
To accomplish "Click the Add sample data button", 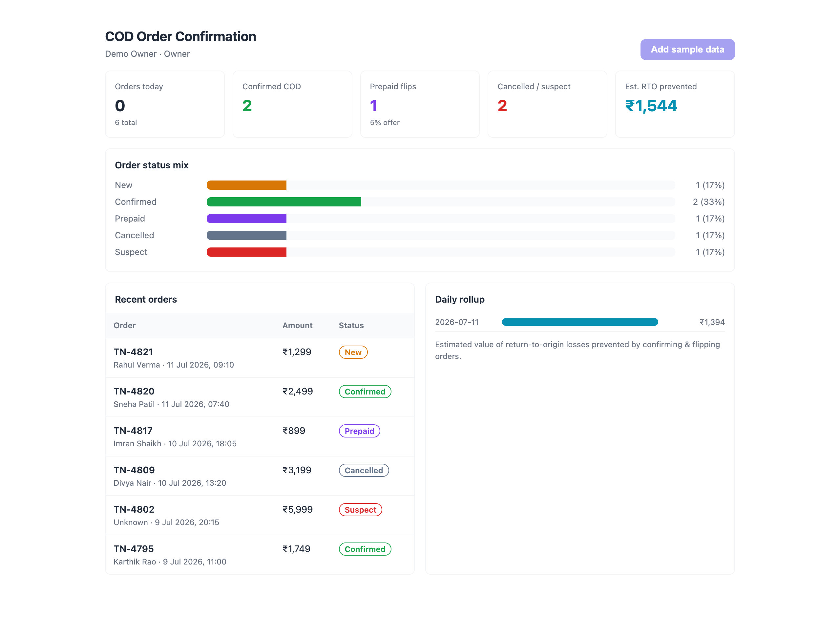I will click(687, 49).
